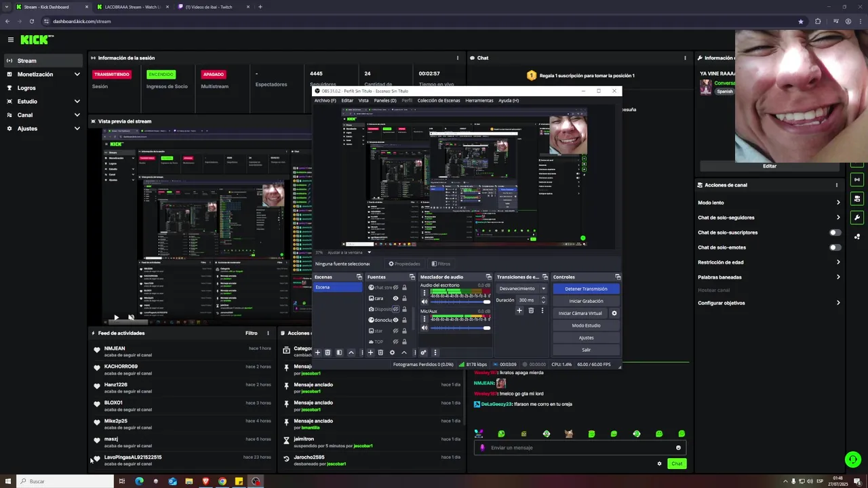Show the star source visibility eye

click(x=395, y=331)
